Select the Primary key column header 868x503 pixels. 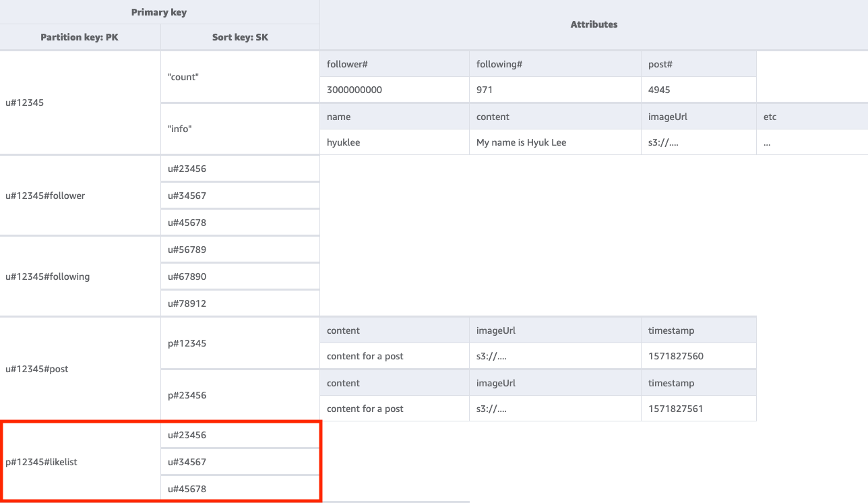click(159, 11)
